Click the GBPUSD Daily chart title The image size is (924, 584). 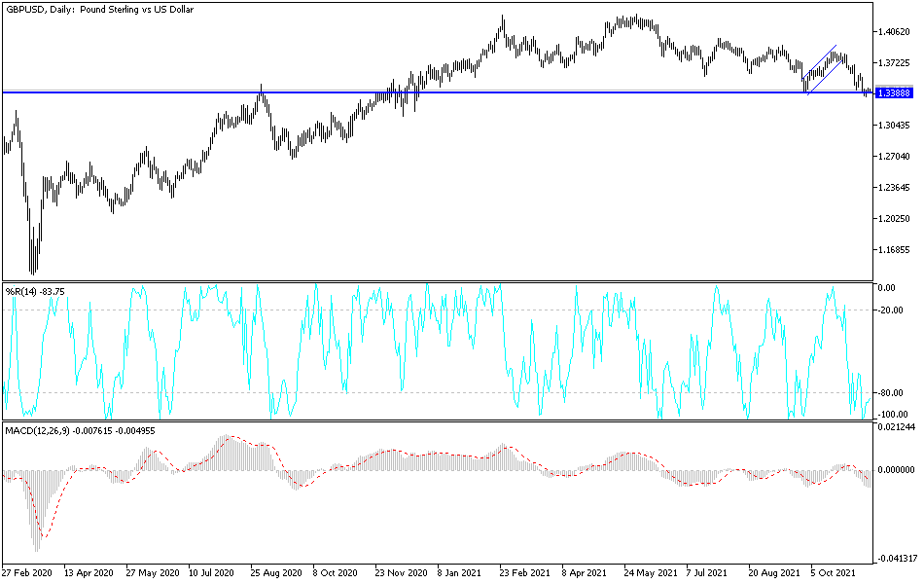tap(97, 11)
